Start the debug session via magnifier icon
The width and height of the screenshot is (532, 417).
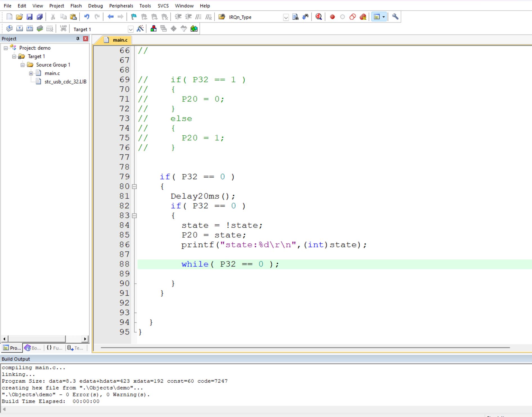[x=319, y=17]
